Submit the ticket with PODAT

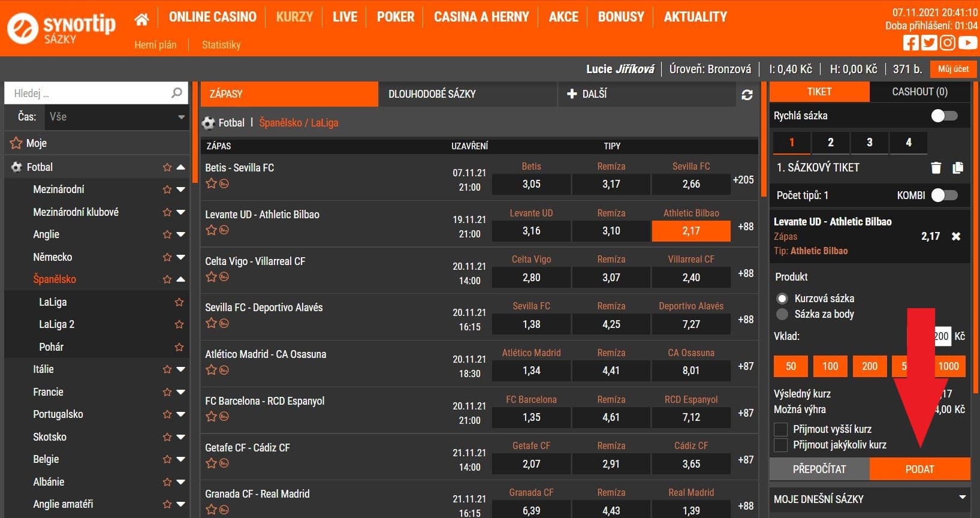click(920, 469)
